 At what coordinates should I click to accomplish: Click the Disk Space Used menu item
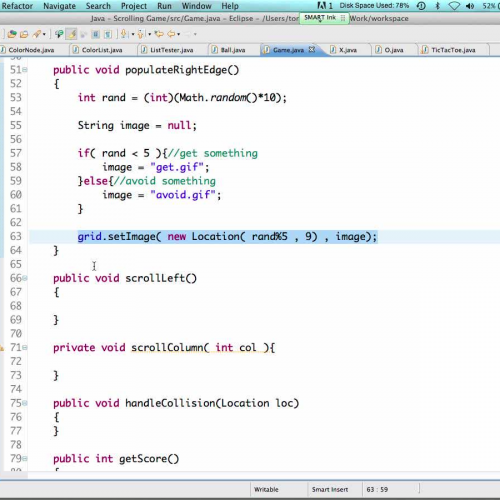(374, 6)
